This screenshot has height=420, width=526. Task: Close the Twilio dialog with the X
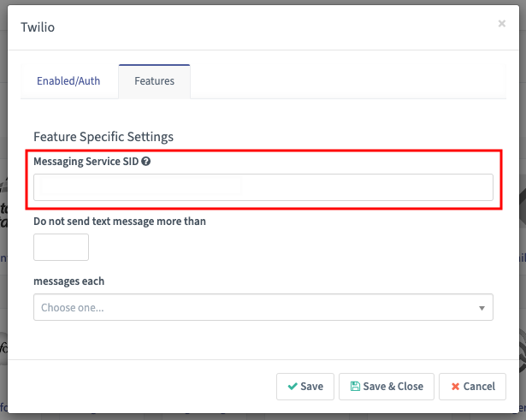coord(502,24)
